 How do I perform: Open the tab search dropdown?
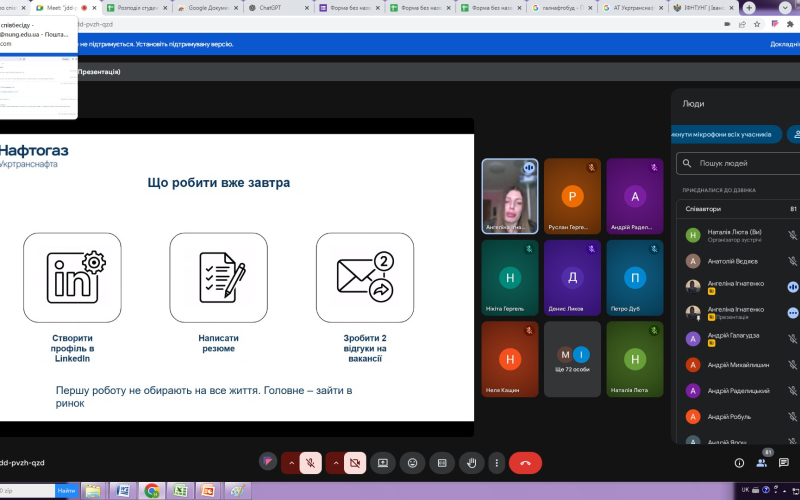click(x=785, y=8)
